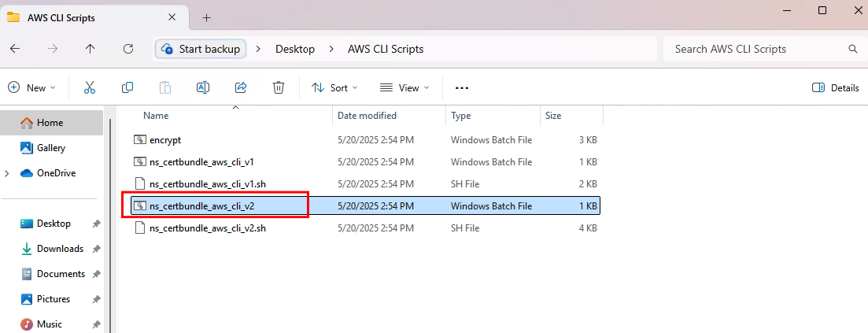Viewport: 868px width, 333px height.
Task: Click the ns_certbundle_aws_cli_v1 batch file icon
Action: coord(139,162)
